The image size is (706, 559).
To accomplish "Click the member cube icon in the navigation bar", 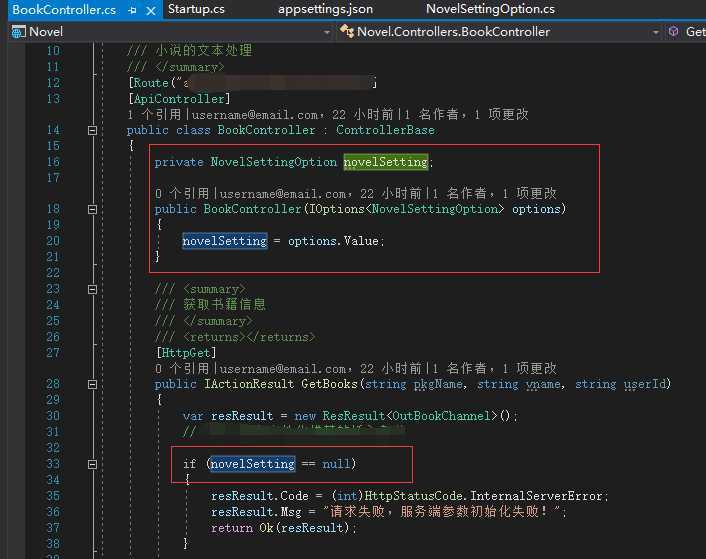I will click(673, 32).
